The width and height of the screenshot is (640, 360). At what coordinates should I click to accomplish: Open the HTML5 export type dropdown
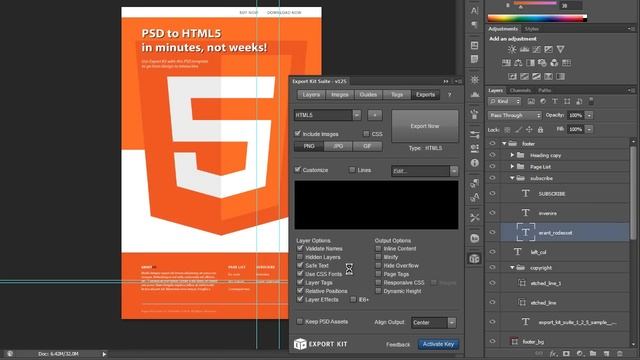(x=357, y=115)
